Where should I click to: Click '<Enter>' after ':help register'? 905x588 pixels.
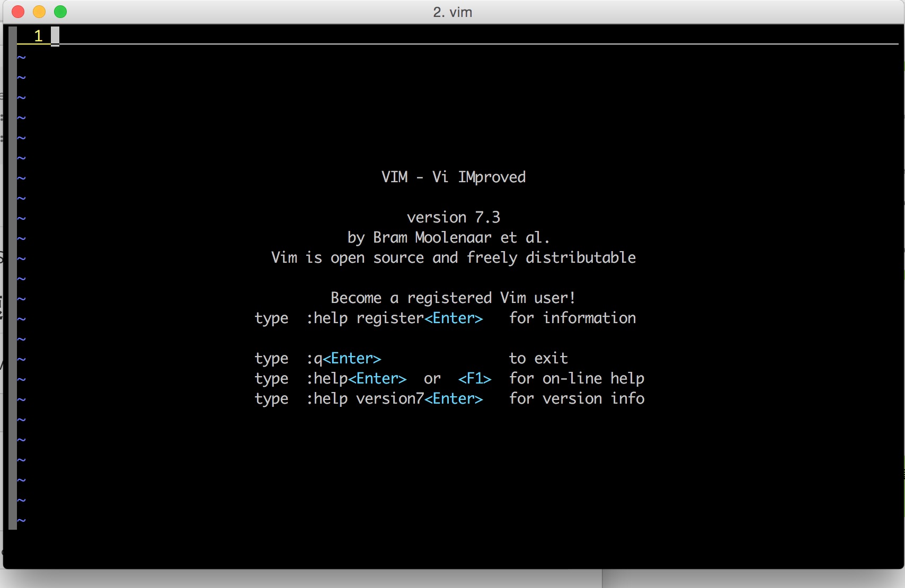(x=454, y=318)
